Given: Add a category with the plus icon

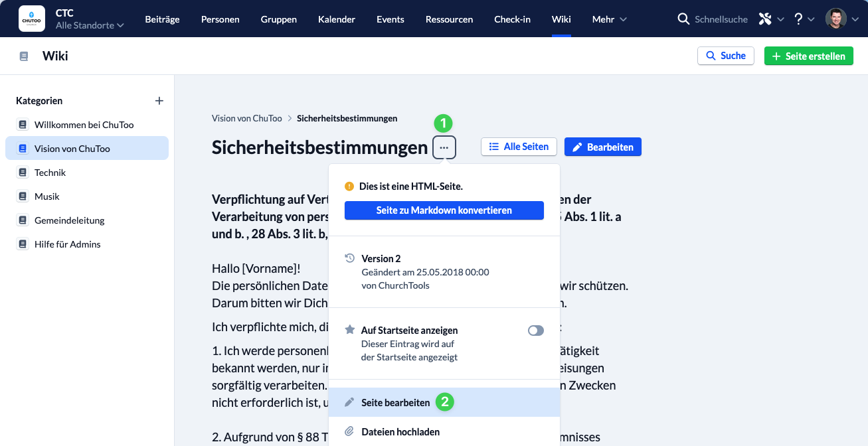Looking at the screenshot, I should click(x=159, y=101).
